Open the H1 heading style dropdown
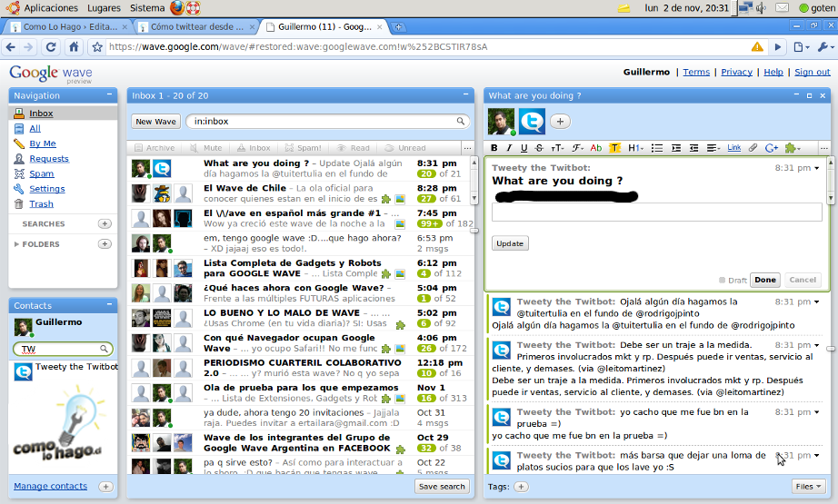 (x=635, y=148)
